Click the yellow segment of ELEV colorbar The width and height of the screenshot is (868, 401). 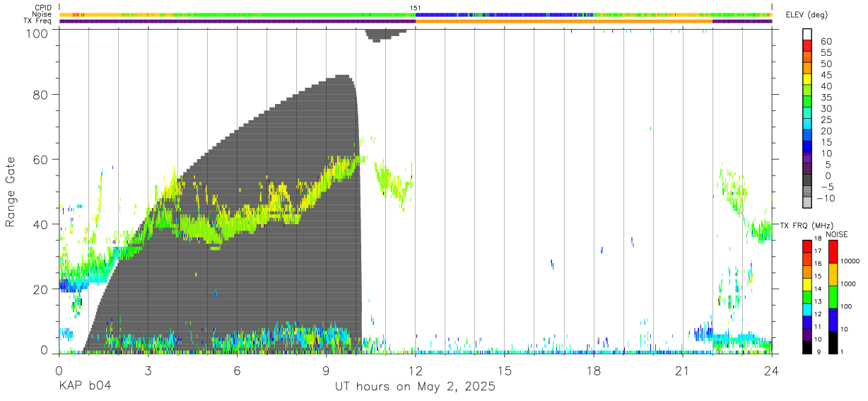coord(807,79)
